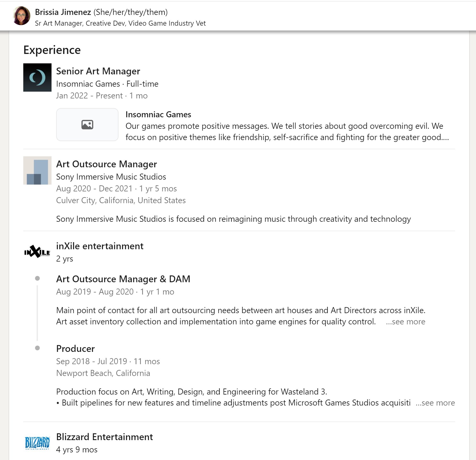Image resolution: width=476 pixels, height=460 pixels.
Task: Open the inXile entertainment company link
Action: [100, 246]
